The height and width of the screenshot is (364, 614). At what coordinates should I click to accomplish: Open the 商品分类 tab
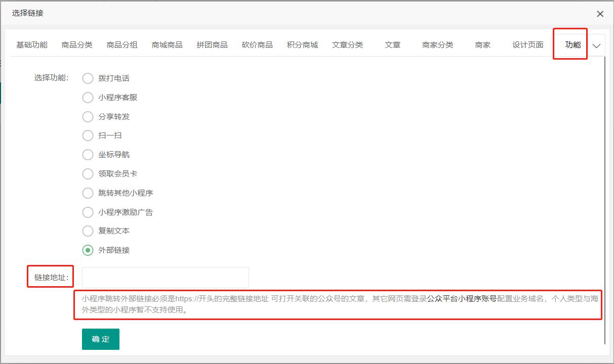click(x=77, y=45)
